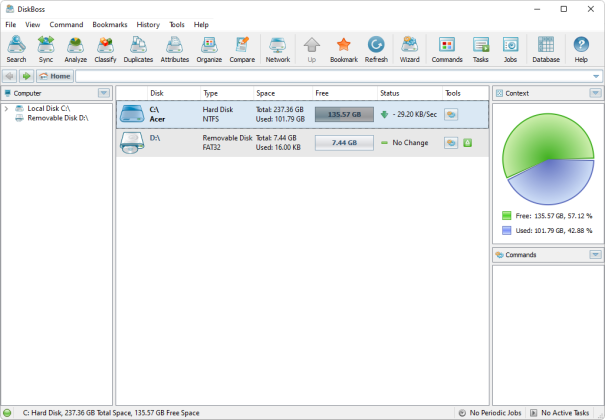Go up one level with Up

(312, 49)
